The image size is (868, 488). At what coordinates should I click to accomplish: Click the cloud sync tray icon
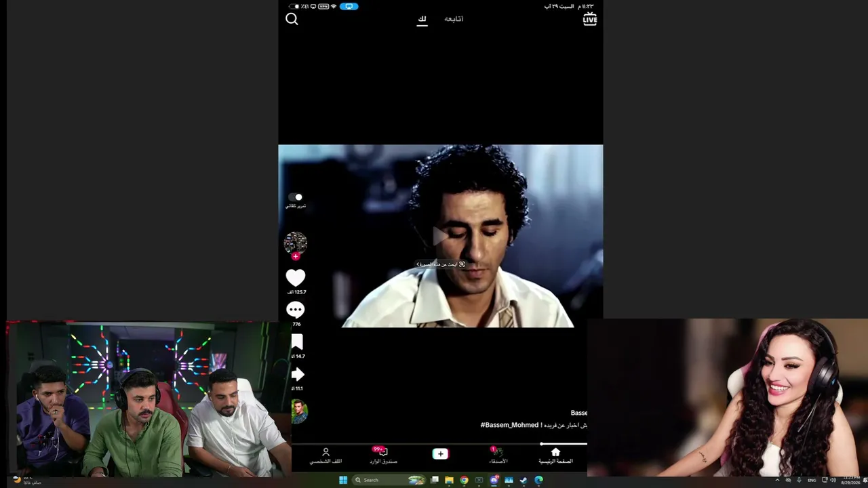click(x=788, y=480)
